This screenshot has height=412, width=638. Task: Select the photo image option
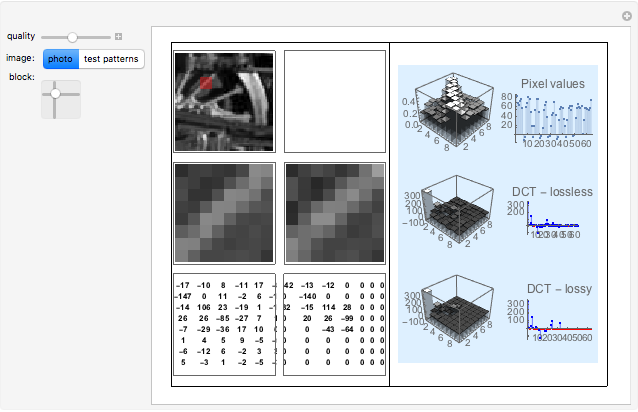[60, 59]
